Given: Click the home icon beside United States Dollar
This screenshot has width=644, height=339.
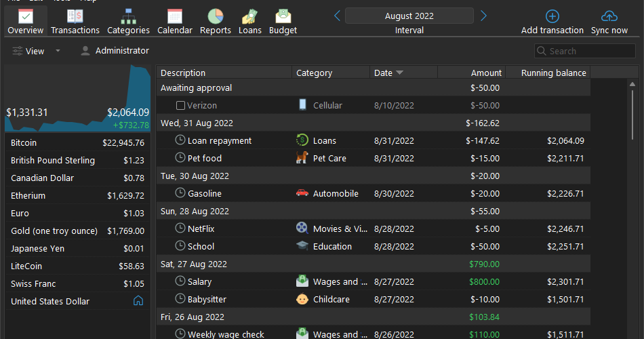Looking at the screenshot, I should (x=138, y=301).
